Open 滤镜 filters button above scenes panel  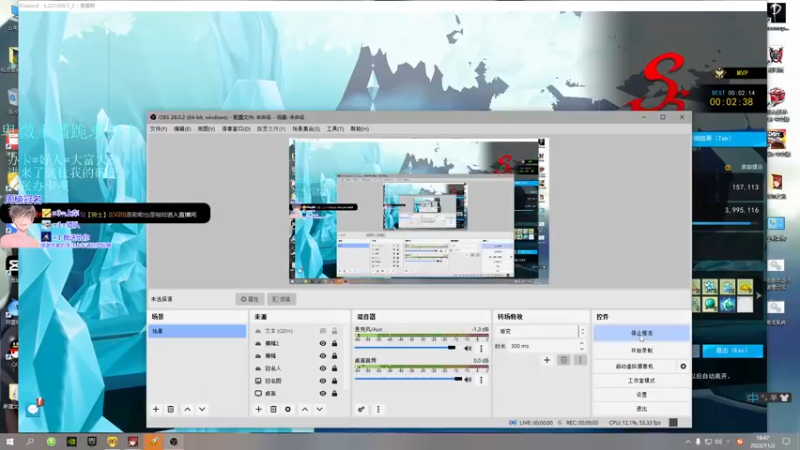(281, 299)
